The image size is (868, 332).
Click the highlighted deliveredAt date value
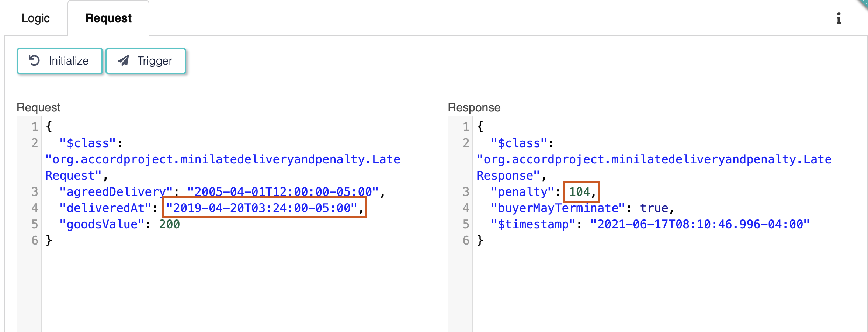[261, 208]
